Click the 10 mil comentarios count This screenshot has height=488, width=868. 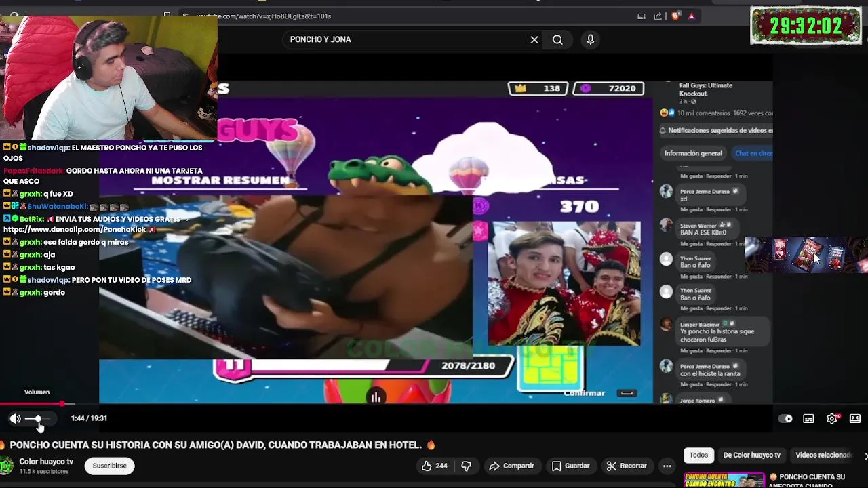pos(703,113)
